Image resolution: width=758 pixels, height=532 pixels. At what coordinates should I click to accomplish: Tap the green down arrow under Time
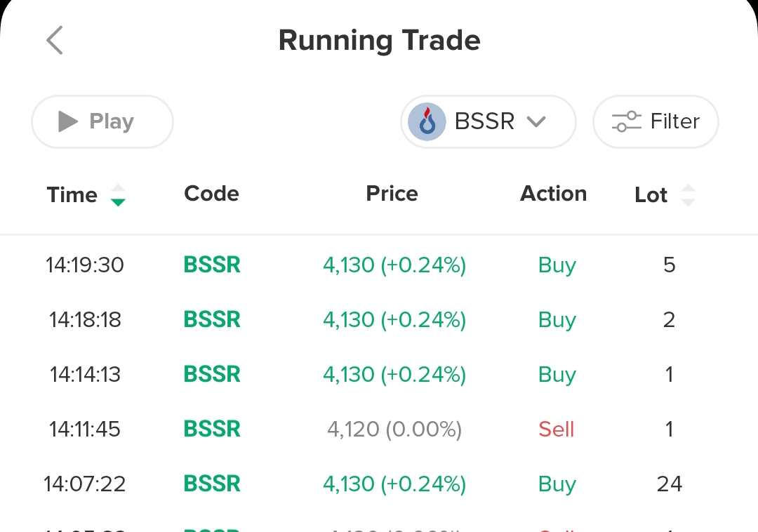click(119, 202)
